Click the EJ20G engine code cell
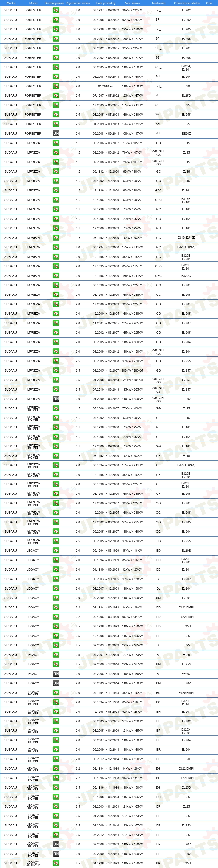 tap(186, 276)
